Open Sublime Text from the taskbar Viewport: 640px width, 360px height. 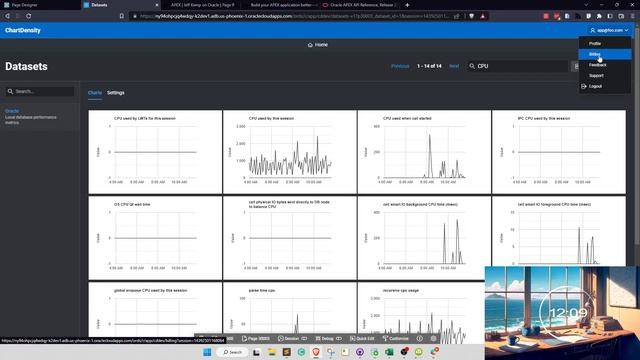287,352
